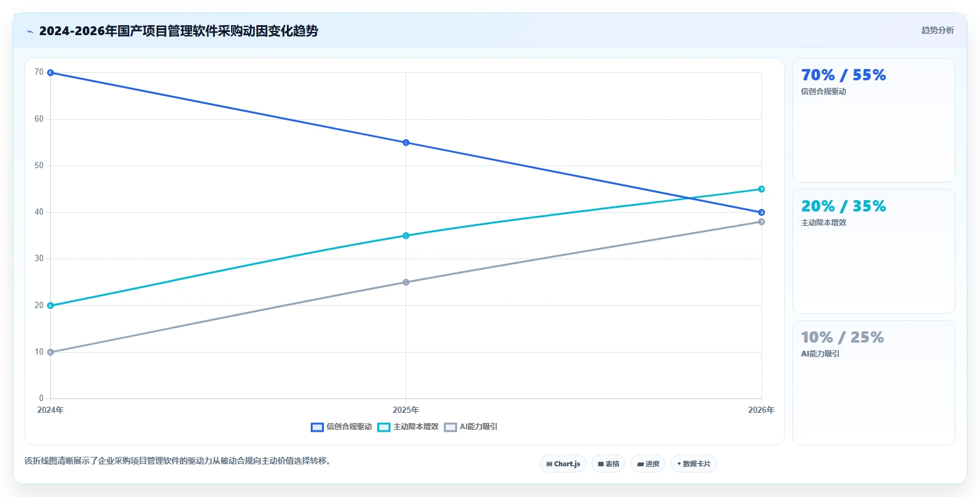Click the 2026年 x-axis label
This screenshot has height=497, width=980.
(x=762, y=410)
